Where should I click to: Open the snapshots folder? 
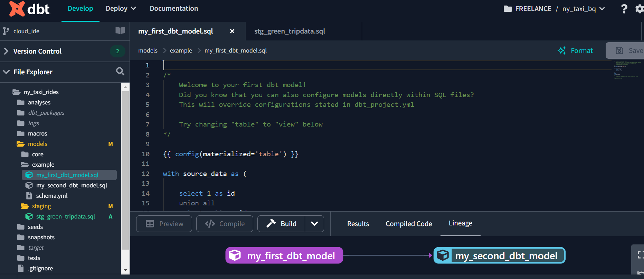point(41,237)
